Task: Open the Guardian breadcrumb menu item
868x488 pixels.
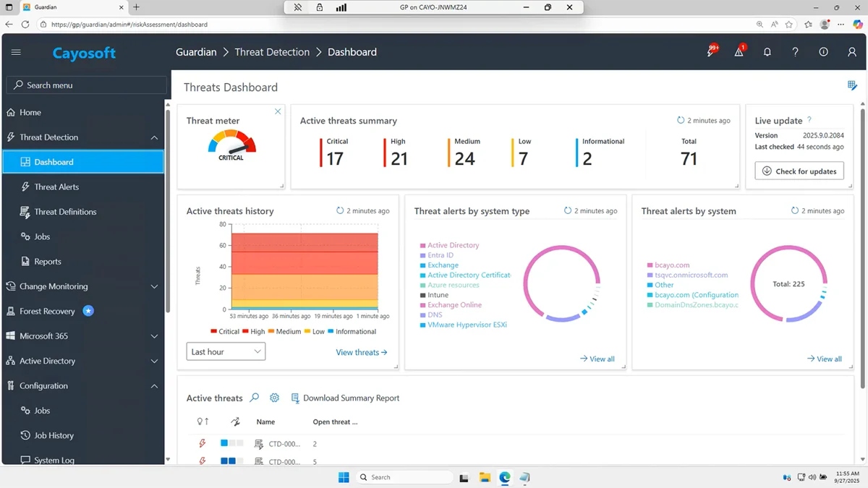Action: pyautogui.click(x=196, y=51)
